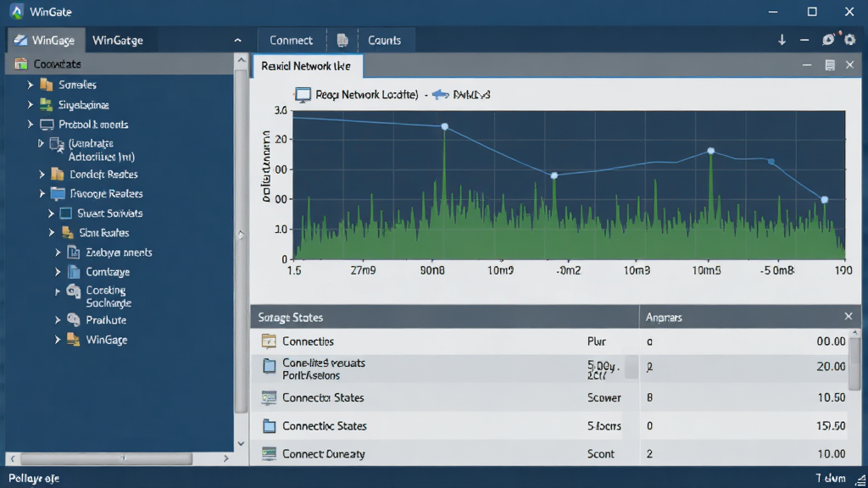The height and width of the screenshot is (488, 868).
Task: Expand the Stuest Sorivats node
Action: point(51,213)
